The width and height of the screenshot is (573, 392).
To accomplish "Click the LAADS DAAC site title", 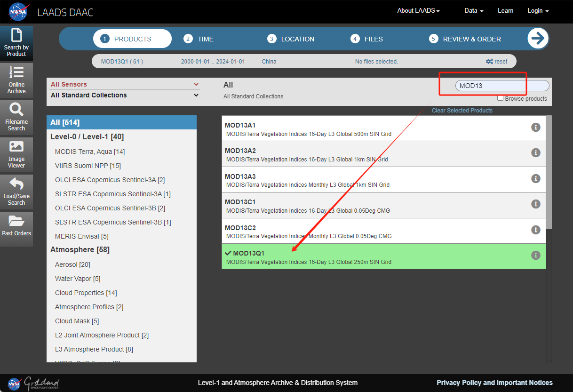I will [x=65, y=12].
